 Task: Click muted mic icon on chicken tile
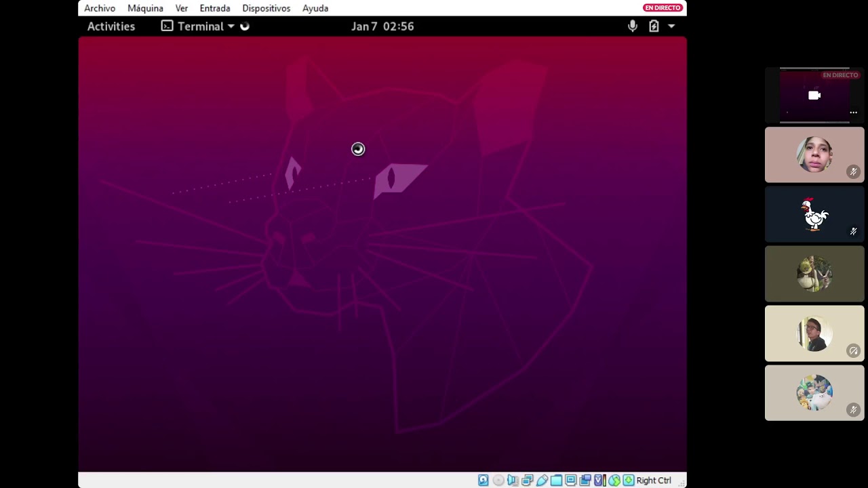pyautogui.click(x=854, y=231)
